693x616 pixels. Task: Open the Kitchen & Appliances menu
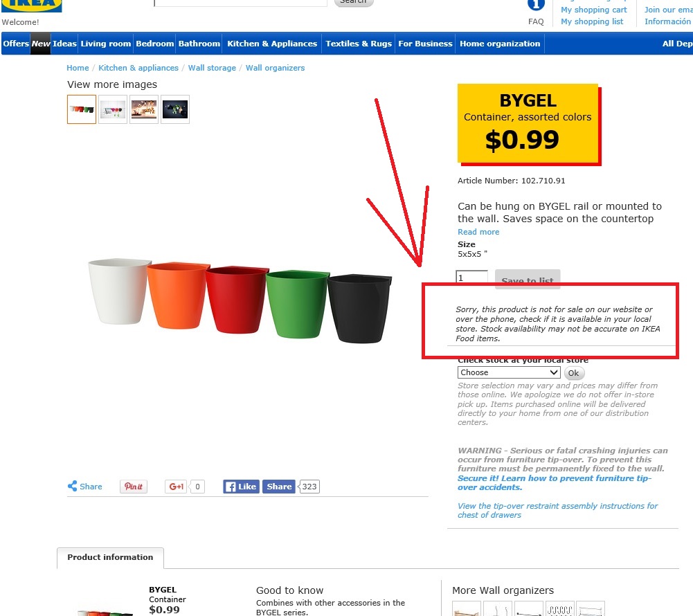tap(272, 44)
